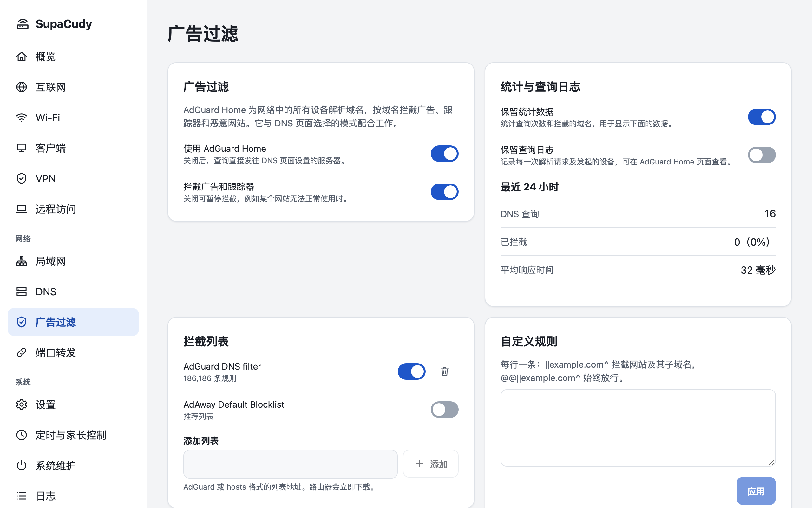Click the 最近 24 小时 heading
Viewport: 812px width, 508px height.
[x=529, y=187]
